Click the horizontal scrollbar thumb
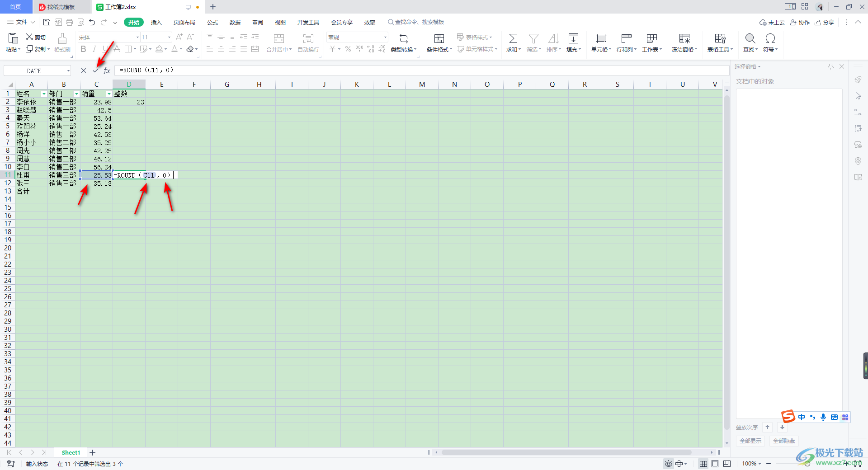 [566, 452]
